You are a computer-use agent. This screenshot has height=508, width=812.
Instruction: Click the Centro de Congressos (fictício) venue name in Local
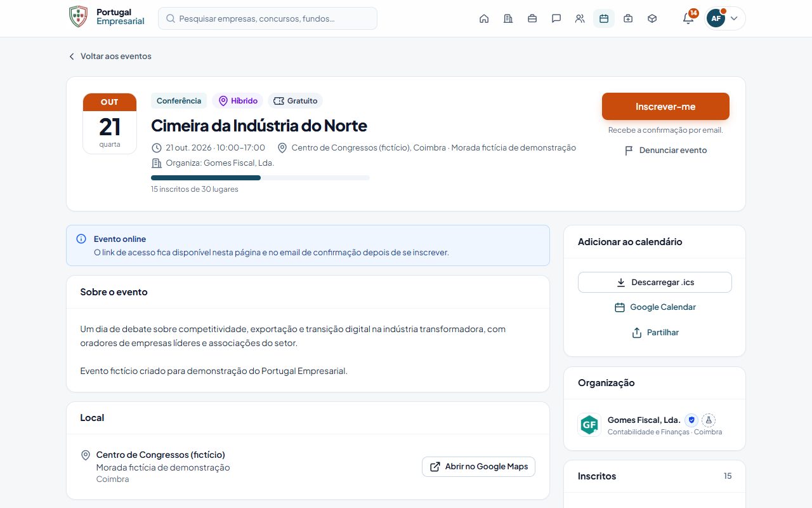[x=160, y=455]
